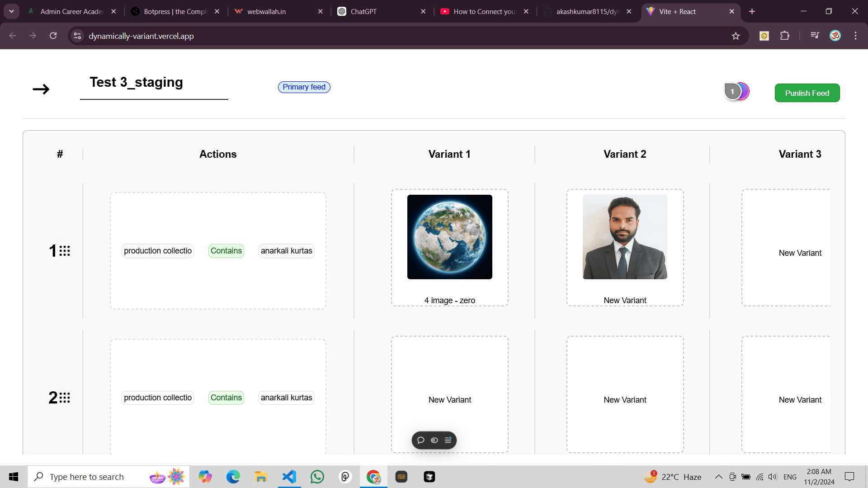Open the man portrait thumbnail in Variant 2
The height and width of the screenshot is (488, 868).
pos(625,237)
